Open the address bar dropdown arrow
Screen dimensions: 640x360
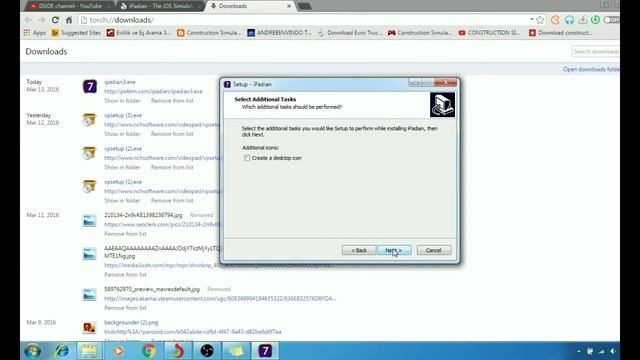click(x=532, y=19)
